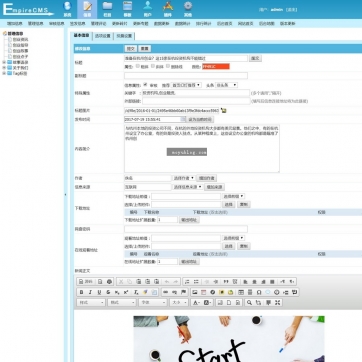Open the 其他 (Other) gear icon
The height and width of the screenshot is (362, 362).
pyautogui.click(x=188, y=9)
